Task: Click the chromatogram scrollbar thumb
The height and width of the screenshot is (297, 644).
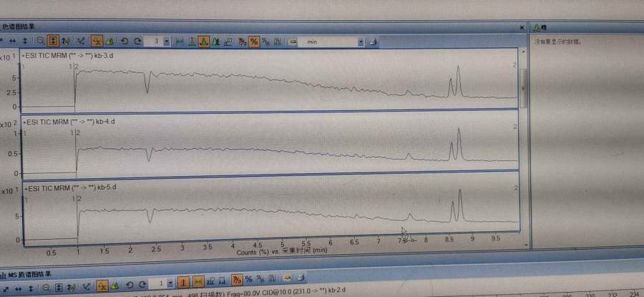Action: click(523, 87)
